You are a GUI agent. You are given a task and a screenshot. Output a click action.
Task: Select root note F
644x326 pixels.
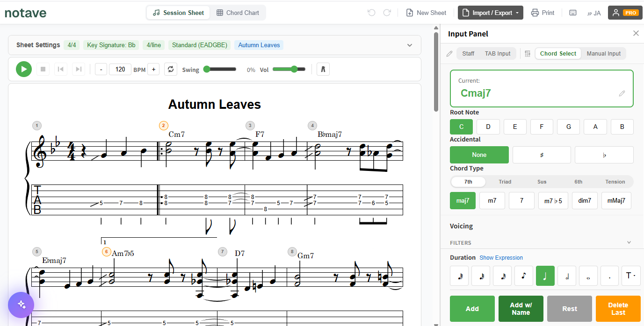pos(542,127)
